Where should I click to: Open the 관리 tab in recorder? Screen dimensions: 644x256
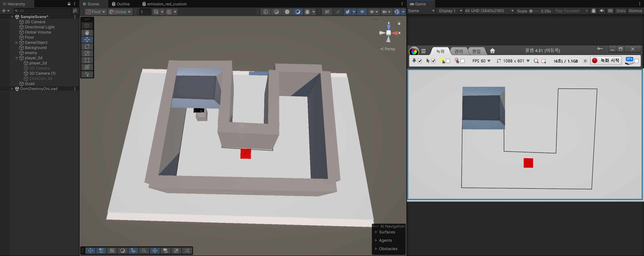coord(458,51)
